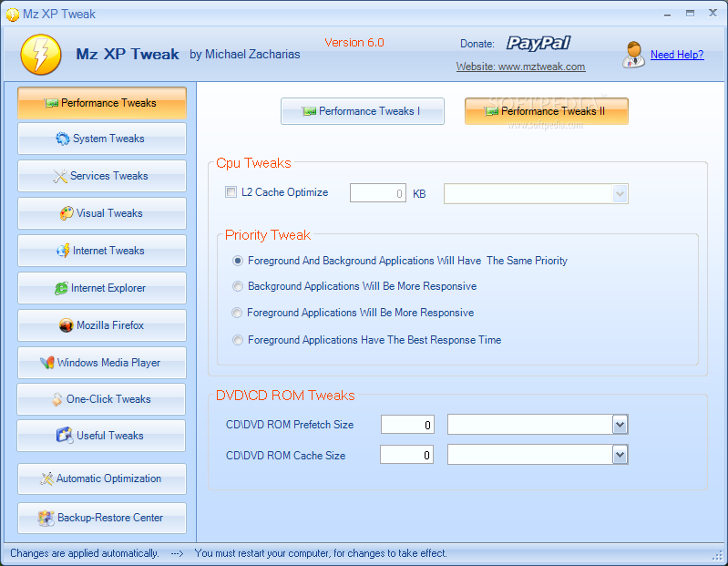
Task: Open the CD\DVD ROM Cache Size dropdown
Action: click(x=620, y=455)
